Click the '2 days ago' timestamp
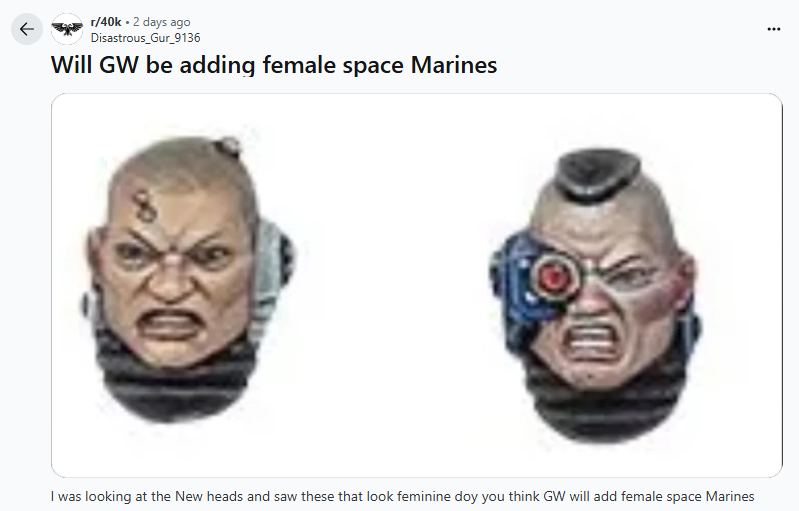Screen dimensions: 799x511 [x=162, y=22]
